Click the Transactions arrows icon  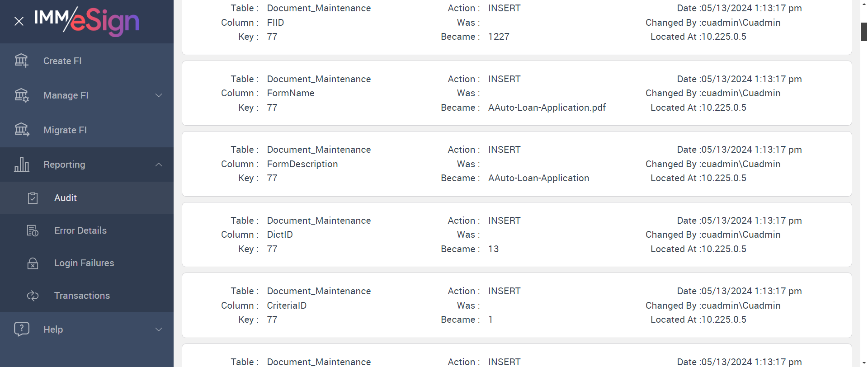click(x=33, y=296)
